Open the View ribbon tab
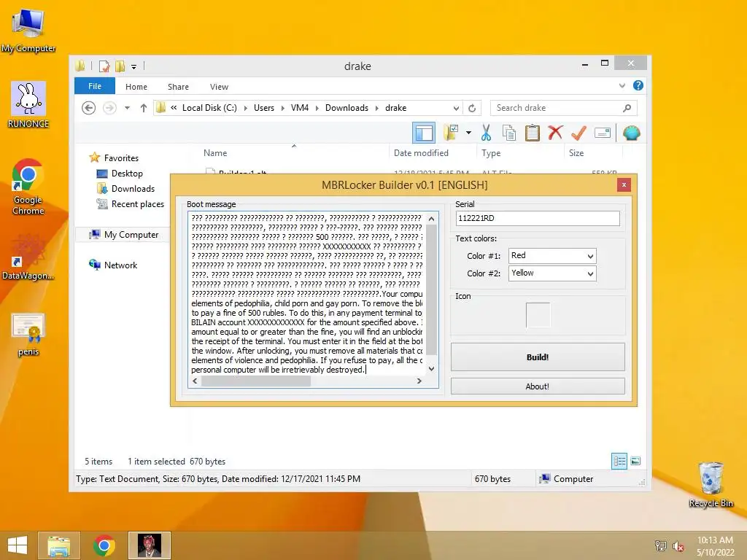The image size is (747, 560). click(x=219, y=87)
